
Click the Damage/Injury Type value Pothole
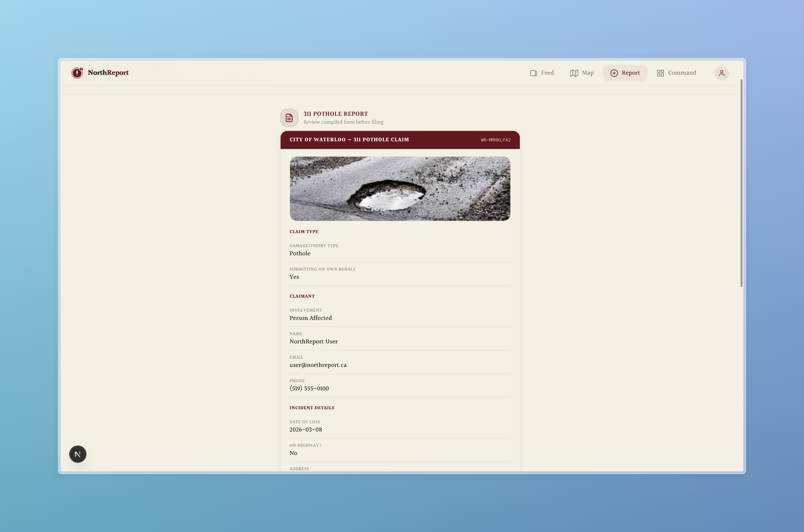pyautogui.click(x=300, y=254)
